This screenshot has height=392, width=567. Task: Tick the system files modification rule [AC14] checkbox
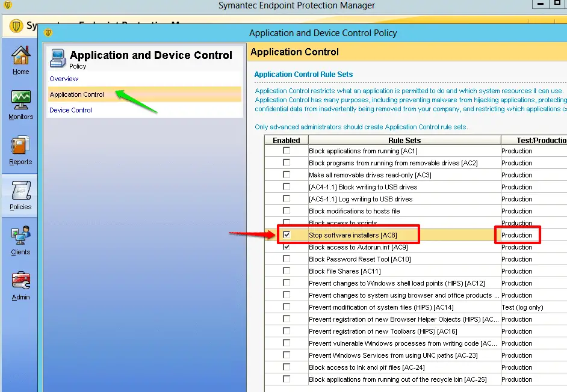click(x=287, y=307)
